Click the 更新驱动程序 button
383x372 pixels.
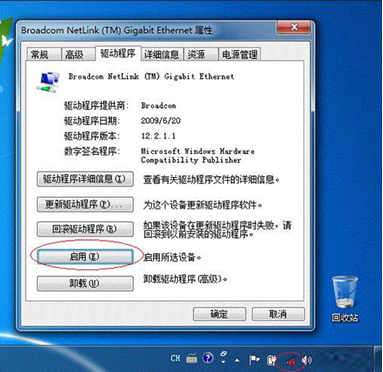pyautogui.click(x=85, y=204)
